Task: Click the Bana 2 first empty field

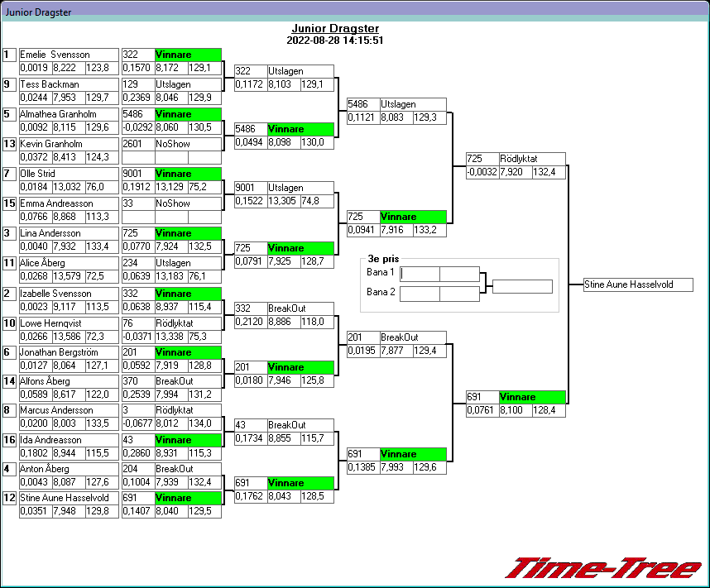Action: pyautogui.click(x=420, y=294)
